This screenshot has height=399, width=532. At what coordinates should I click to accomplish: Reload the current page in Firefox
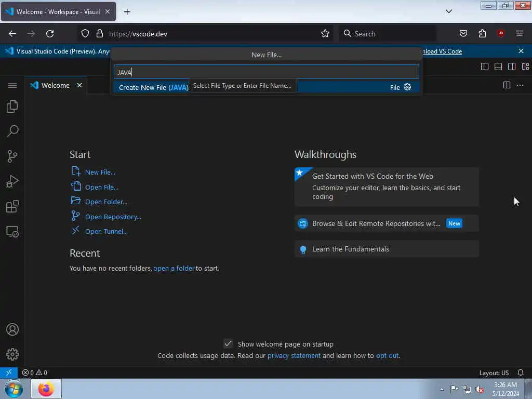(x=50, y=34)
